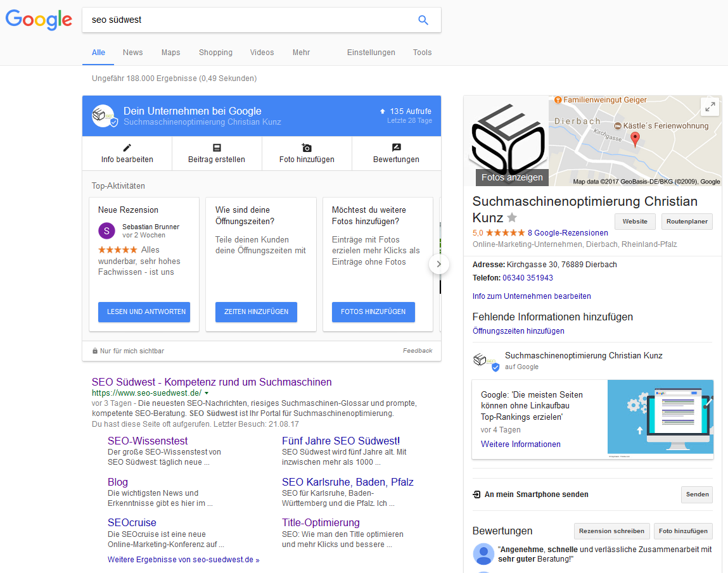This screenshot has height=573, width=728.
Task: Click the Google logo
Action: [38, 20]
